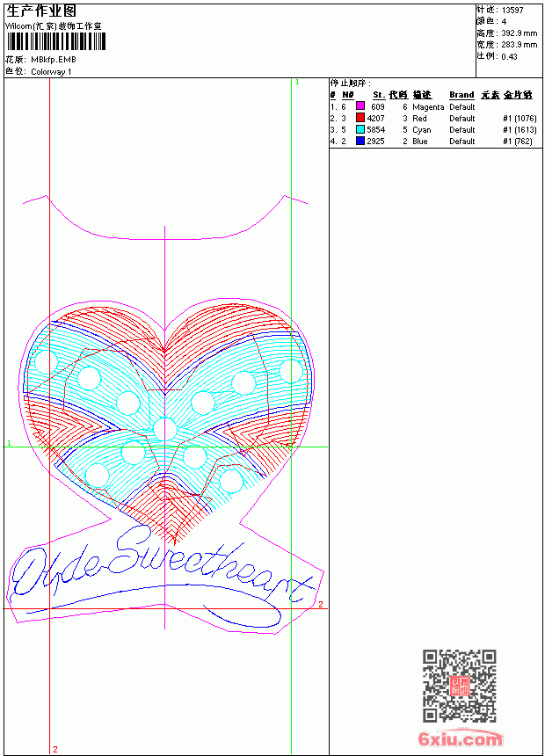Click the Red color swatch
This screenshot has width=545, height=756.
[360, 118]
